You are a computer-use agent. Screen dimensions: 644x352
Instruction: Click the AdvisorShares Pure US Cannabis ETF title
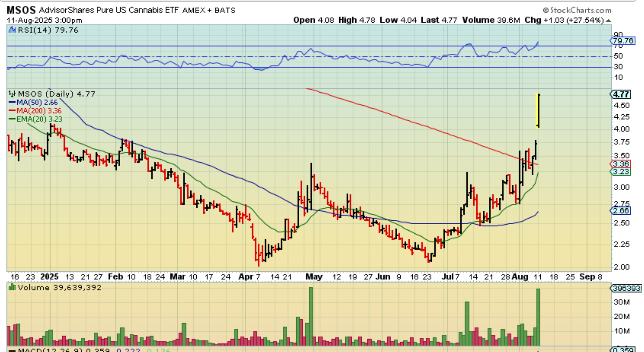click(x=109, y=10)
